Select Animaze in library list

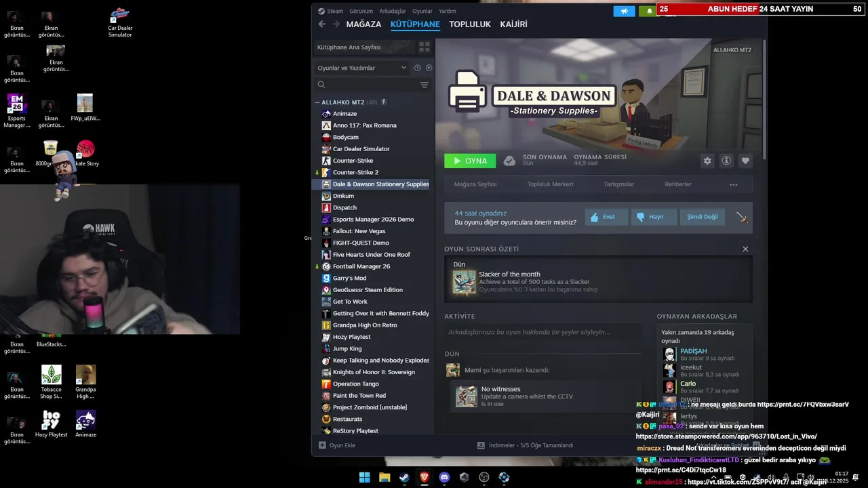click(x=344, y=114)
